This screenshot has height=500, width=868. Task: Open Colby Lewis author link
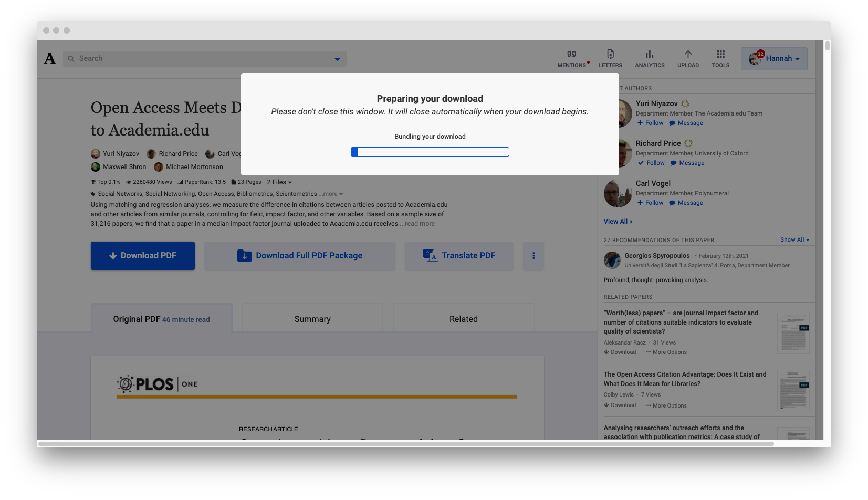click(619, 395)
